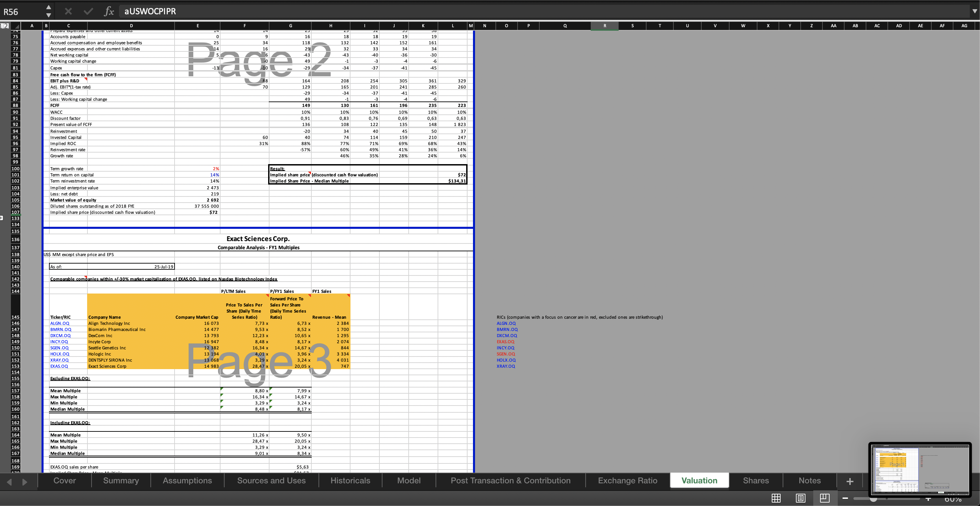The height and width of the screenshot is (506, 980).
Task: Click red SGEN.OQ in the RICs list
Action: click(x=506, y=354)
